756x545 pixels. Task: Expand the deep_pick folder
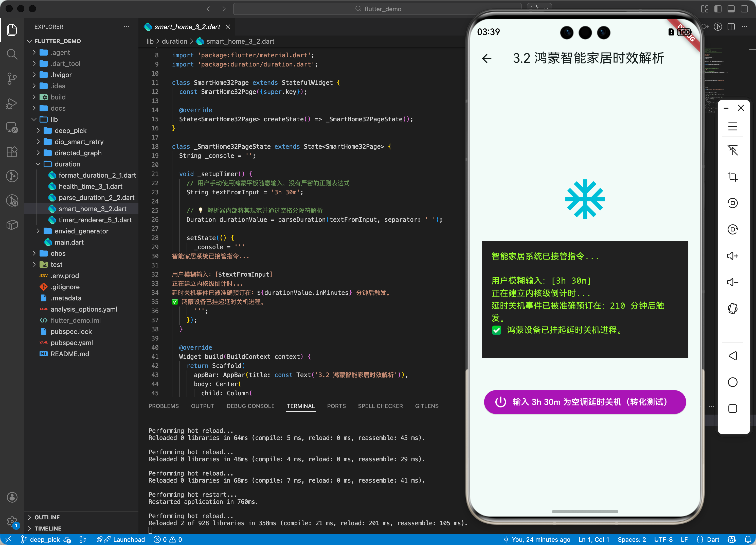click(70, 130)
